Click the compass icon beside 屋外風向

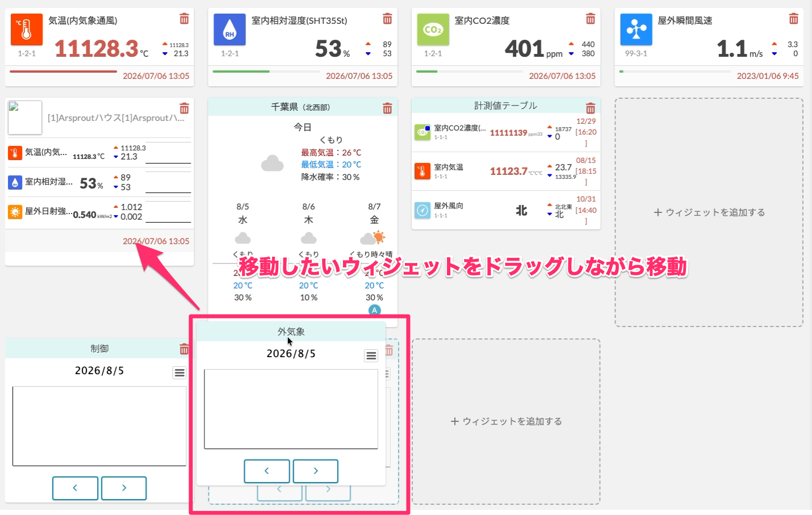(x=422, y=210)
